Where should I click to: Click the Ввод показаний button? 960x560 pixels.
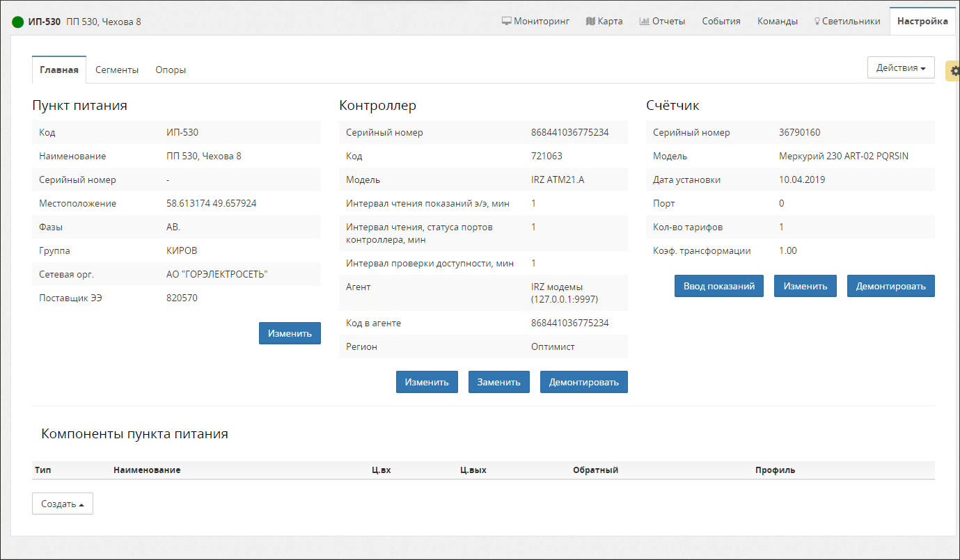point(718,286)
